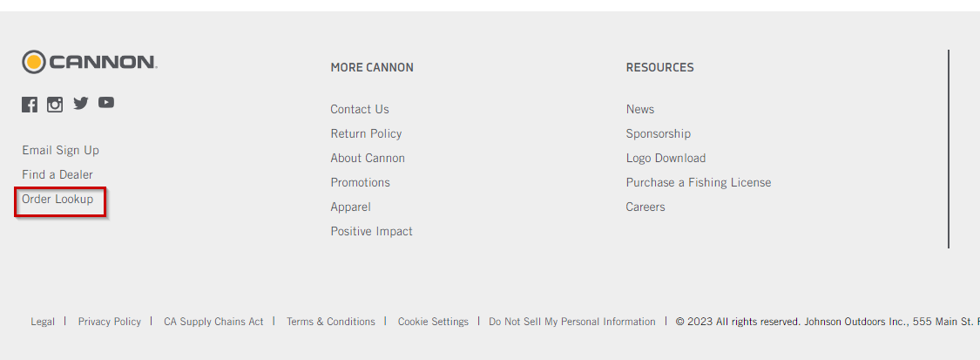Go to Find a Dealer
The image size is (980, 360).
(x=57, y=175)
